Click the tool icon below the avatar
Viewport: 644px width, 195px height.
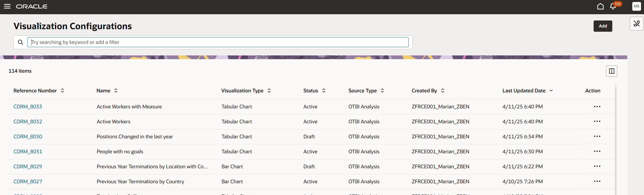pos(637,24)
